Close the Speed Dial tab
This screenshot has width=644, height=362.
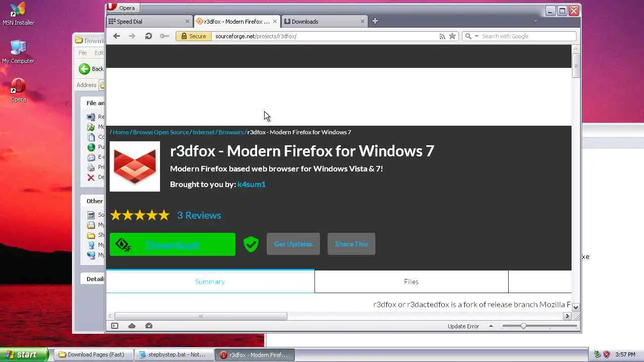tap(188, 22)
